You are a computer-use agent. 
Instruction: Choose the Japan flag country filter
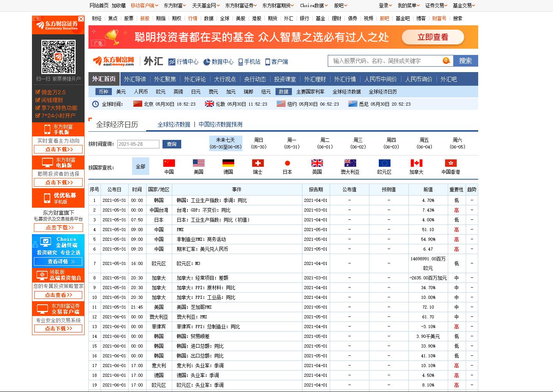(287, 163)
